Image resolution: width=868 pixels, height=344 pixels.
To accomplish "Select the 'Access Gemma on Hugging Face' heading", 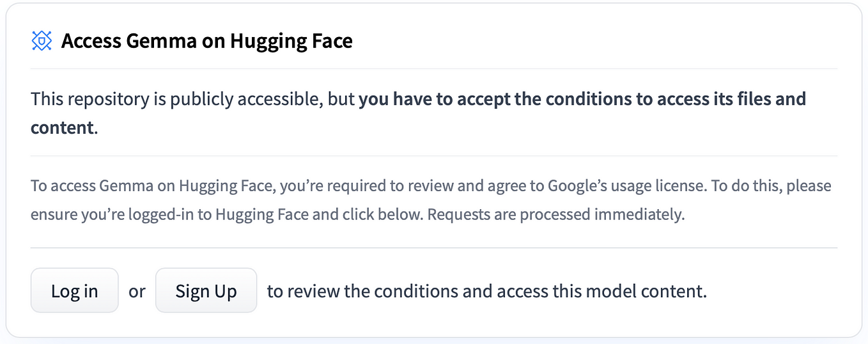I will [x=207, y=42].
